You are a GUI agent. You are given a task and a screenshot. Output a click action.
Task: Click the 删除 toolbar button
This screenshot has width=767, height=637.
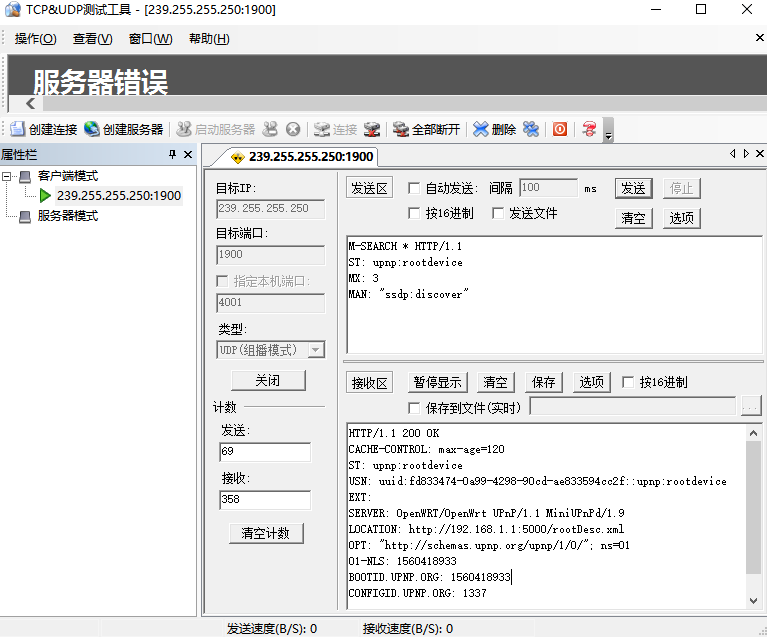(x=495, y=129)
